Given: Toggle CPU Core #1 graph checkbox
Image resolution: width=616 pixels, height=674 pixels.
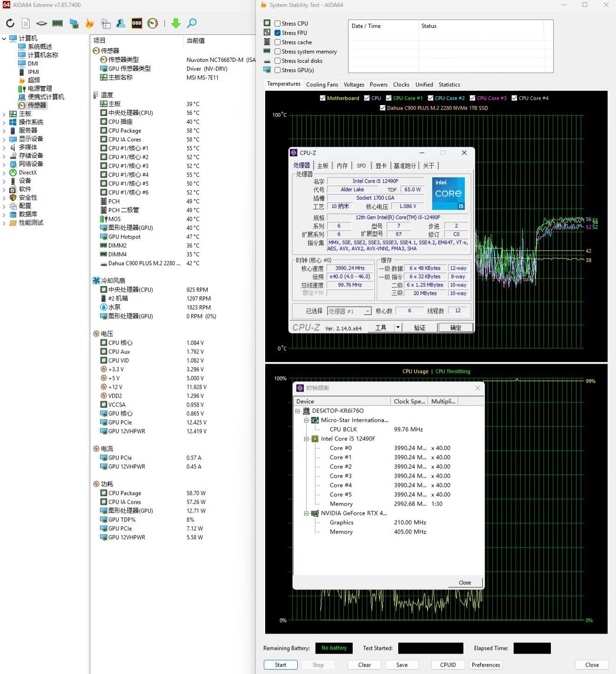Looking at the screenshot, I should tap(388, 98).
